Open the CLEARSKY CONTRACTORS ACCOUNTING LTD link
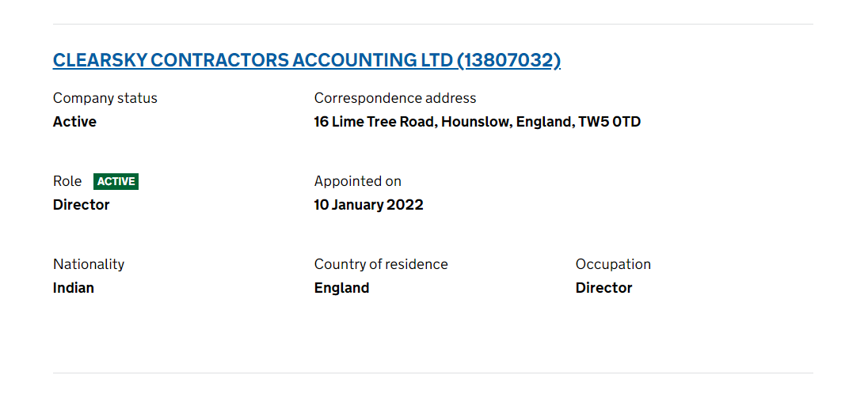Screen dimensions: 868x394 tap(253, 60)
